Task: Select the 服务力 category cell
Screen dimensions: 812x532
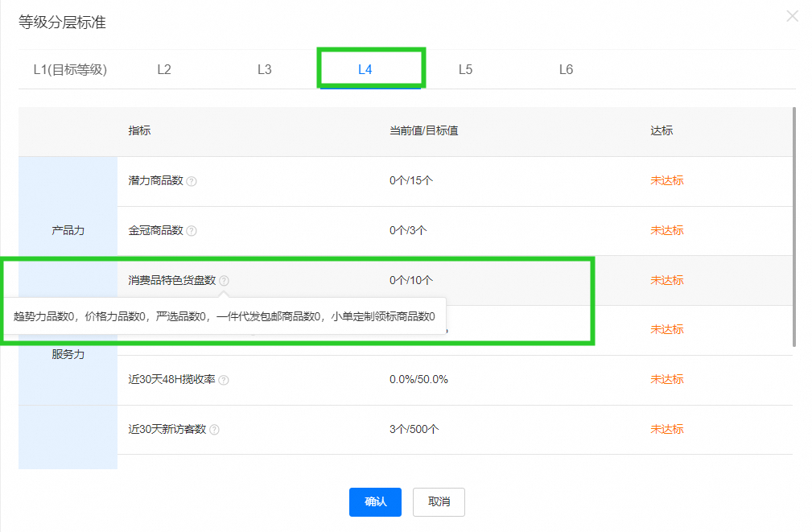Action: click(68, 354)
